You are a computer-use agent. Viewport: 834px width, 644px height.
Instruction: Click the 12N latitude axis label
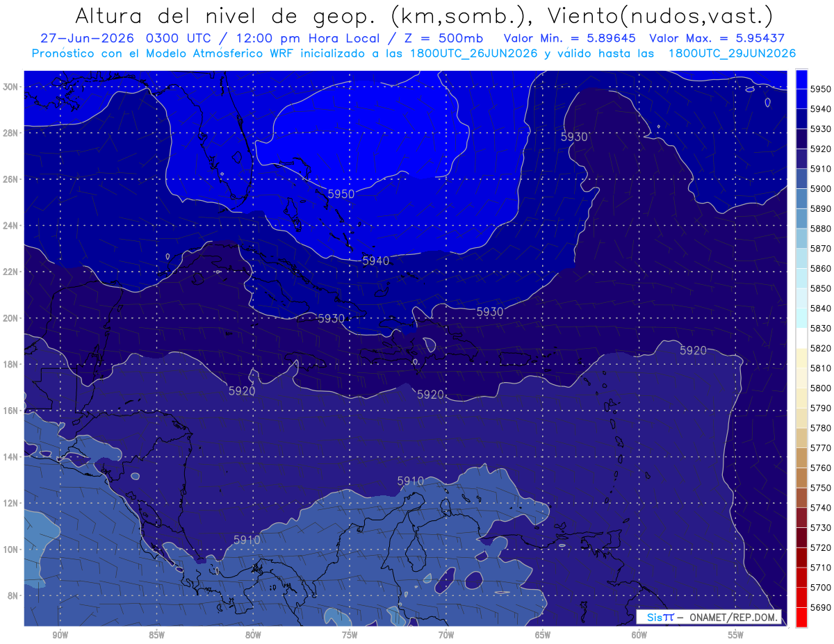[10, 503]
